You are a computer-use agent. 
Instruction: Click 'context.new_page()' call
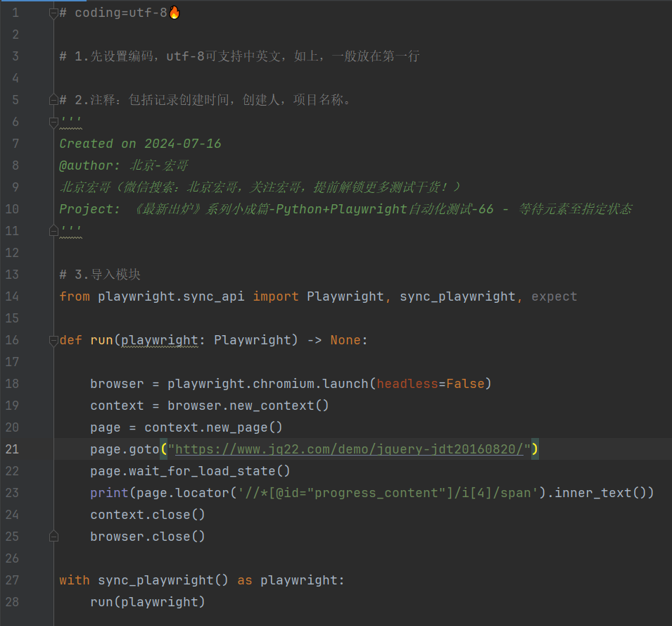click(x=213, y=427)
